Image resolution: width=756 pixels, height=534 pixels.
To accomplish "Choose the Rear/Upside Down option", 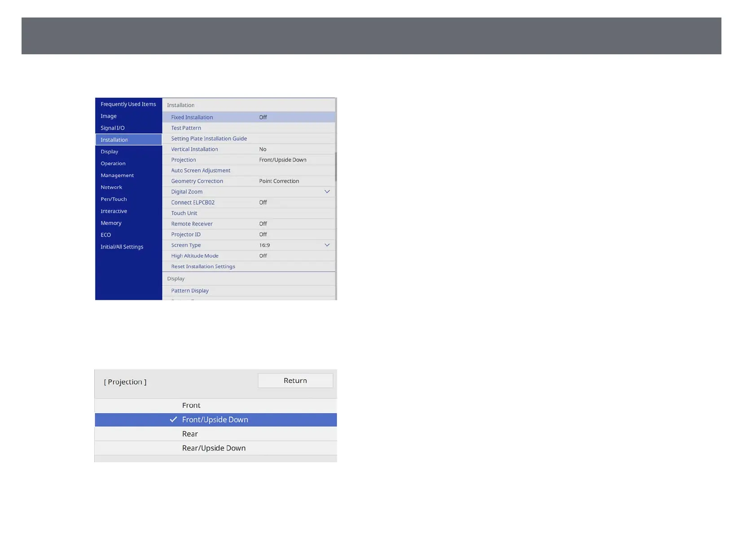I will (216, 448).
